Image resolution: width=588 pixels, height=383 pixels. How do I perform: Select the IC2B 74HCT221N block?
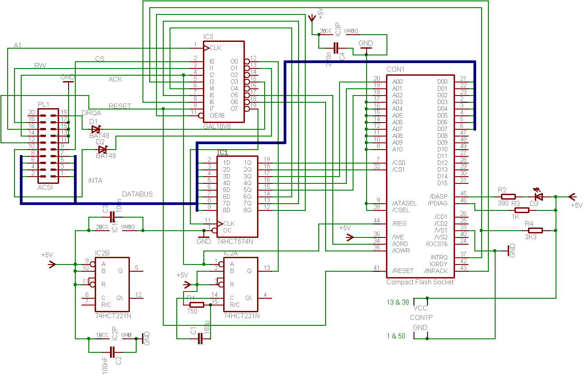click(112, 284)
